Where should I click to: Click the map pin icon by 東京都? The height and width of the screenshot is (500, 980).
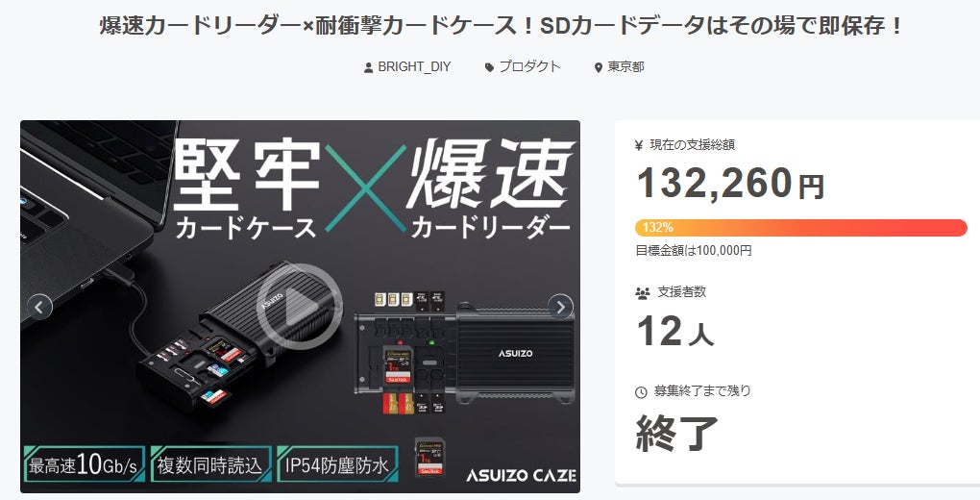click(599, 67)
